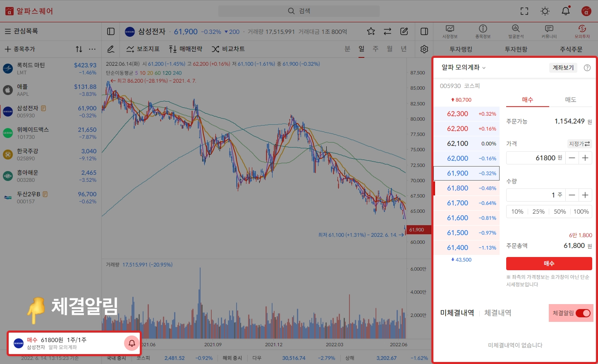This screenshot has height=364, width=598.
Task: Open 매매전략 trading strategy menu
Action: 186,49
